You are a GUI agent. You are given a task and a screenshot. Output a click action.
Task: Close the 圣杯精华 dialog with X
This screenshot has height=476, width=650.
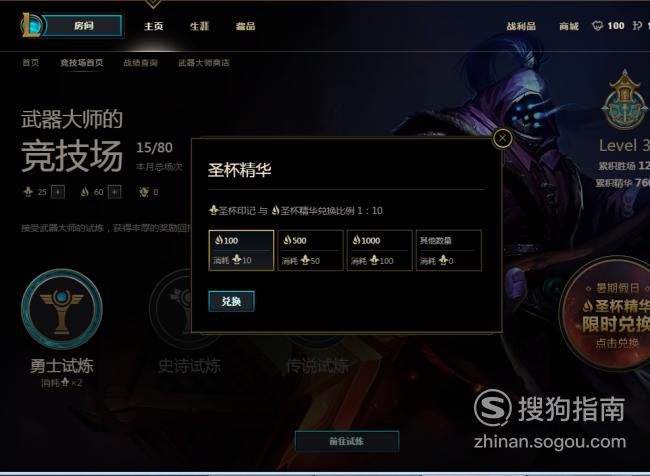502,138
